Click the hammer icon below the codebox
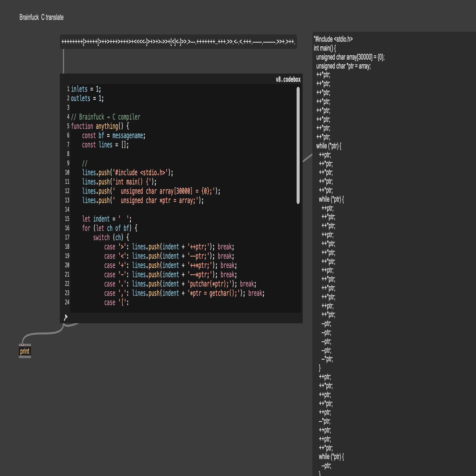 [66, 318]
